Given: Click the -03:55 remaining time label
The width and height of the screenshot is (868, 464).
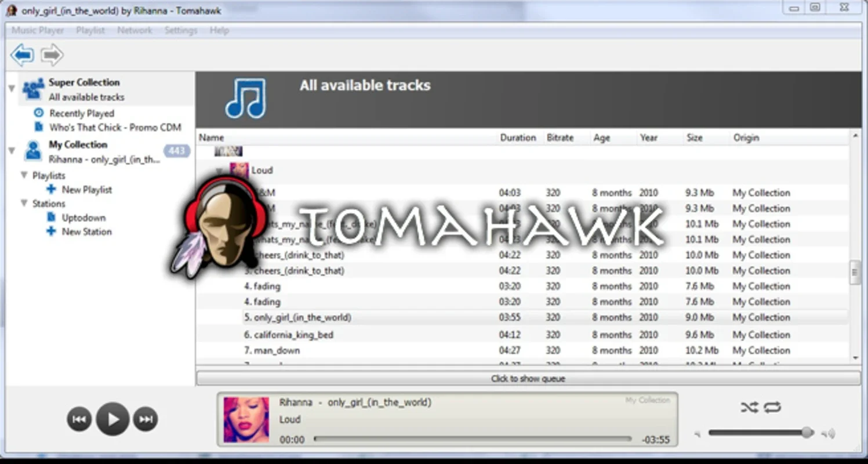Looking at the screenshot, I should [656, 440].
